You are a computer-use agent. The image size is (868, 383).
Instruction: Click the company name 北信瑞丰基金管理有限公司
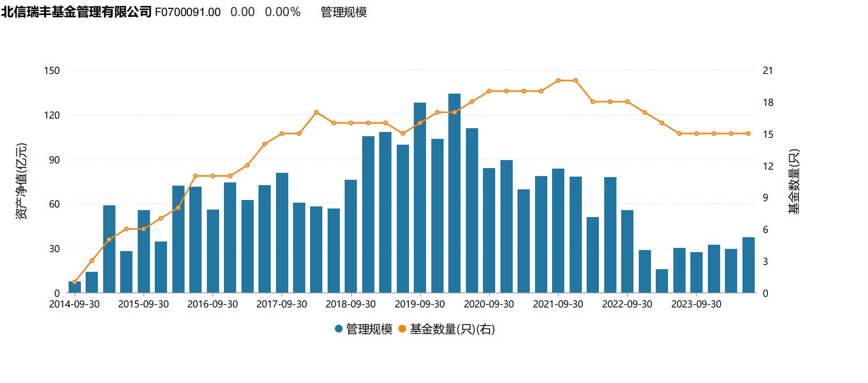pyautogui.click(x=77, y=12)
